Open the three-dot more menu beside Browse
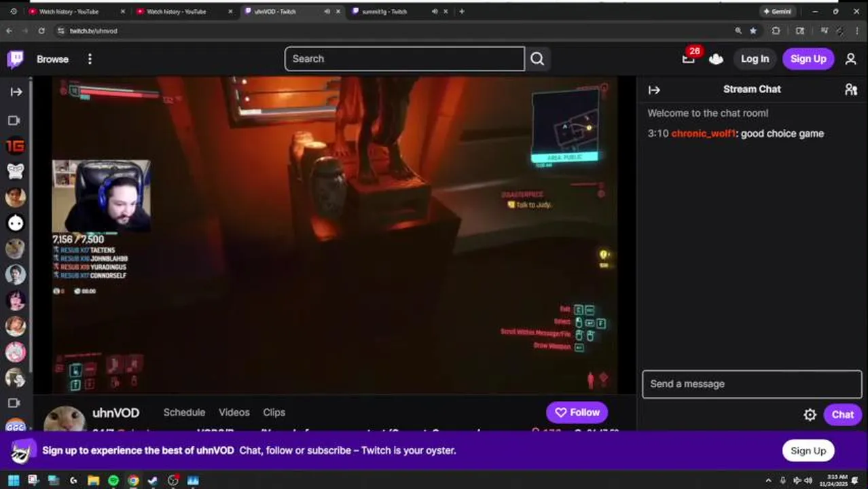Image resolution: width=868 pixels, height=489 pixels. pyautogui.click(x=90, y=59)
